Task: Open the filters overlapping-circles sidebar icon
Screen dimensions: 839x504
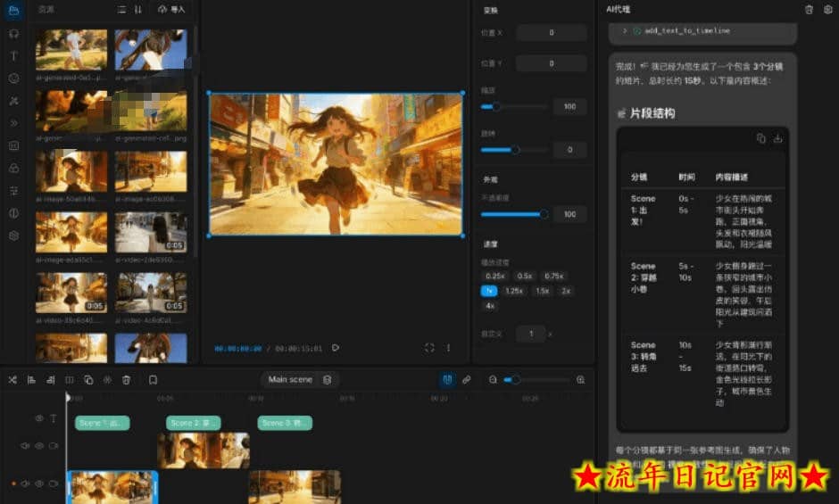Action: tap(14, 168)
